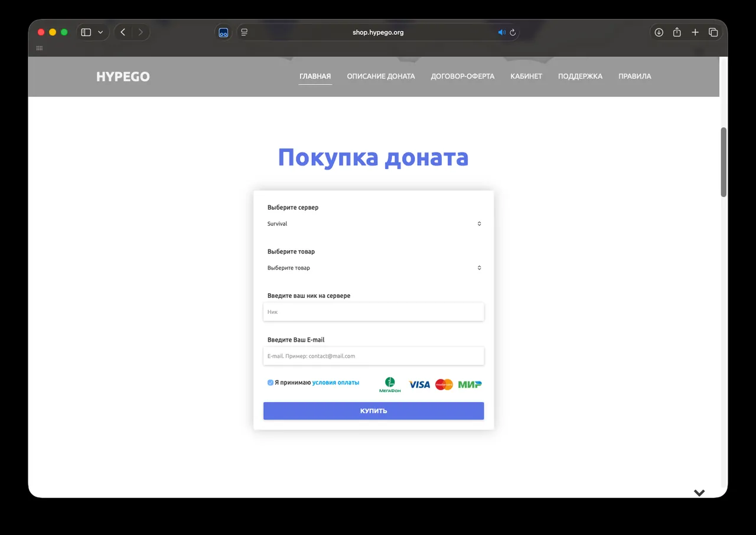Image resolution: width=756 pixels, height=535 pixels.
Task: Toggle the Safari sidebar button
Action: pyautogui.click(x=86, y=33)
